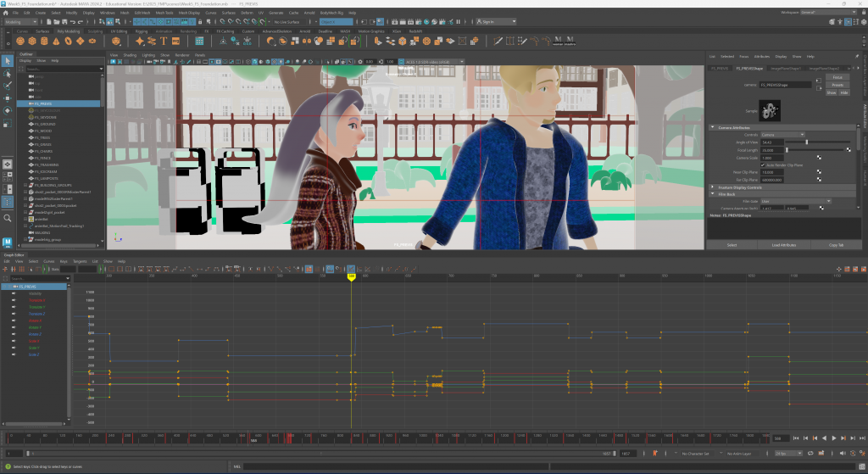Expand the Frustum Display Controls section
Viewport: 868px width, 474px height.
[742, 187]
